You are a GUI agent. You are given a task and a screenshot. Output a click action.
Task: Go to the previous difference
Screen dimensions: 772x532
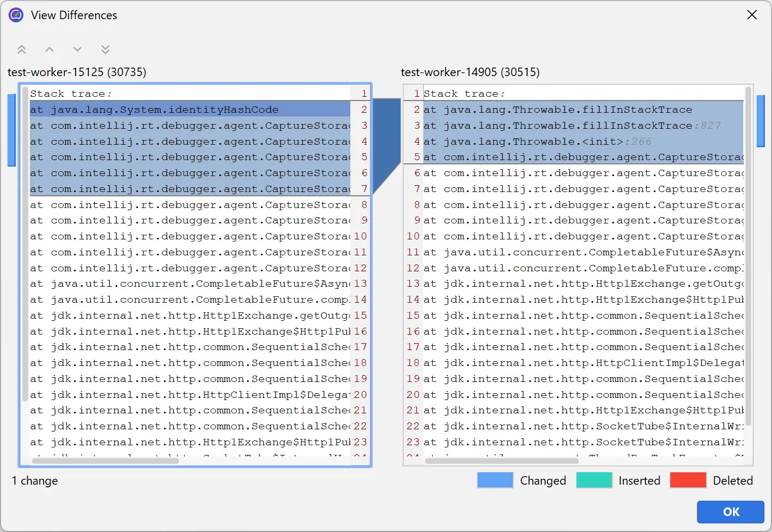pyautogui.click(x=49, y=49)
